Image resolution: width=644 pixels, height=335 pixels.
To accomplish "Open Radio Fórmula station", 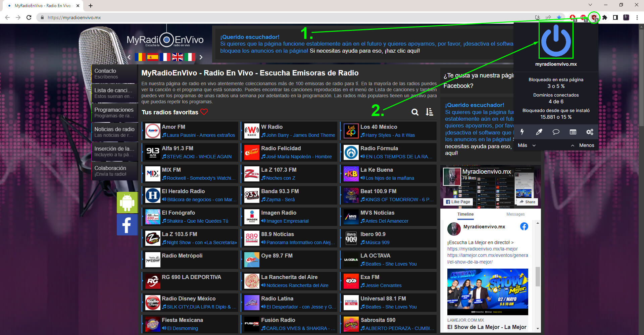I will point(389,152).
